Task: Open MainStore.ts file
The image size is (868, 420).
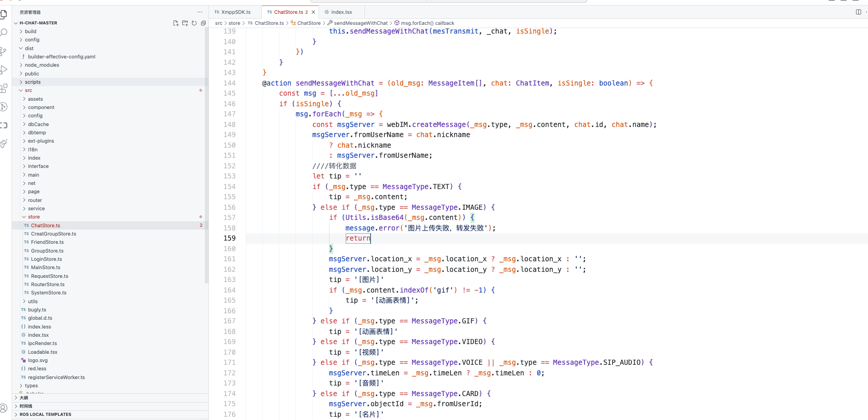Action: pyautogui.click(x=110, y=267)
